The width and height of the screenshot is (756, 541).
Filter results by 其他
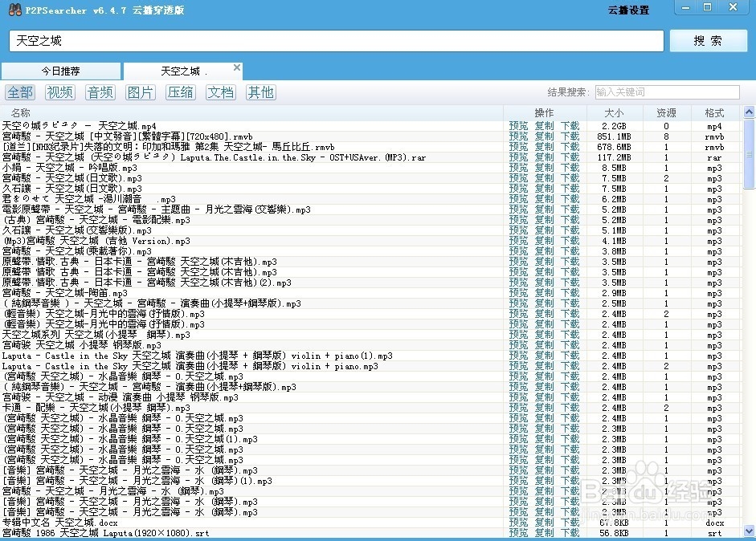point(261,92)
